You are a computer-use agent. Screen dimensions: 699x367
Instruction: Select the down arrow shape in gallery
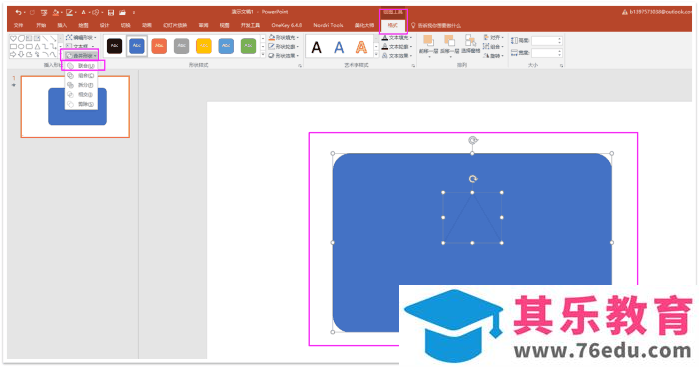[21, 54]
